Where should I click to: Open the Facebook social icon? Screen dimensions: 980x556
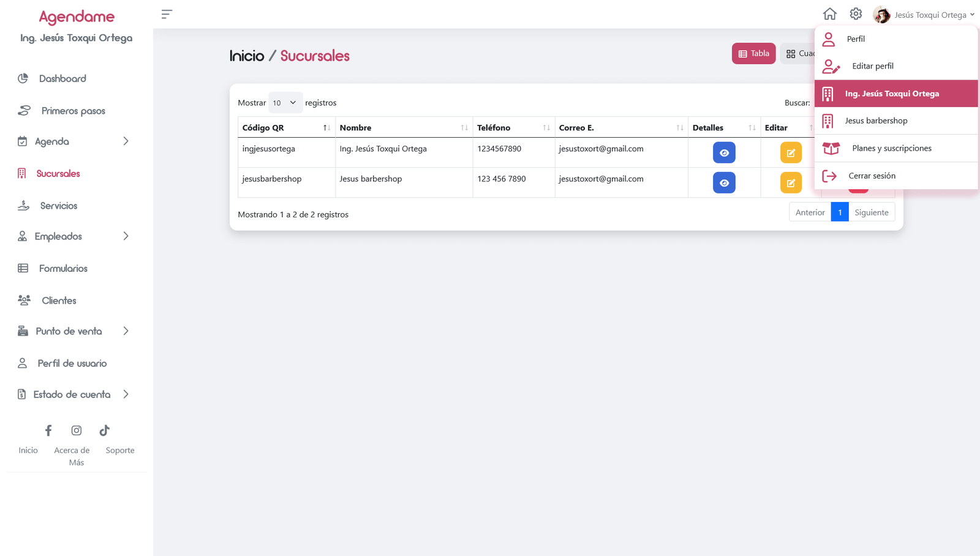coord(48,430)
